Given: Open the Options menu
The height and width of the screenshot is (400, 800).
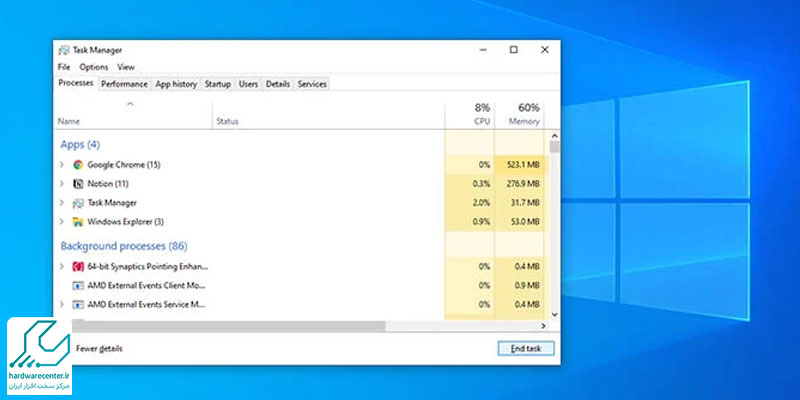Looking at the screenshot, I should coord(94,67).
